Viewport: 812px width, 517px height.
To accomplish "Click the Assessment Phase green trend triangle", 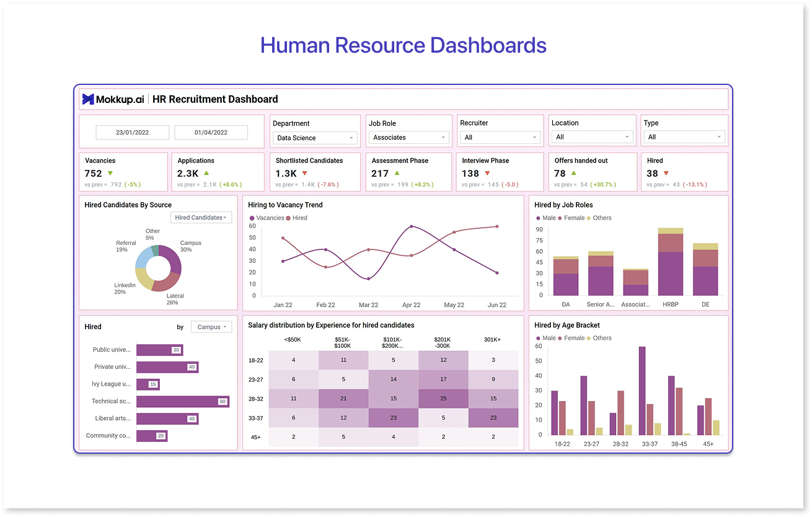I will pos(397,174).
